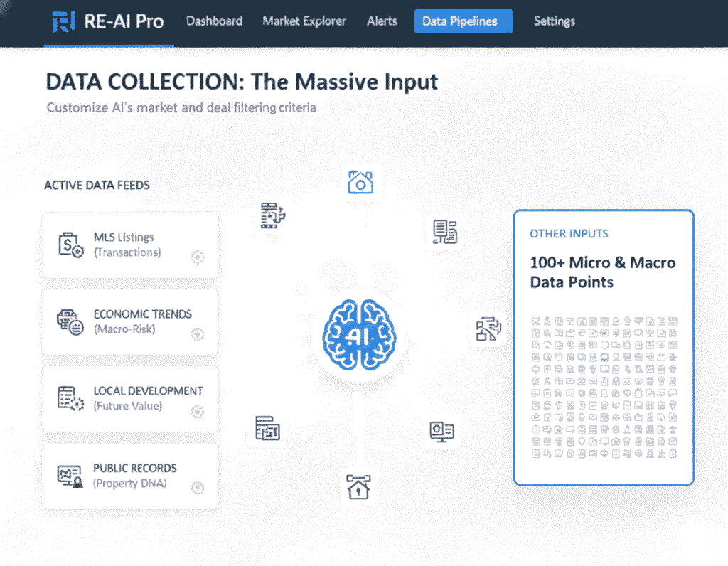Click the floor plan grid icon at lower left of the brain
Screen dimensions: 728x566
tap(268, 428)
